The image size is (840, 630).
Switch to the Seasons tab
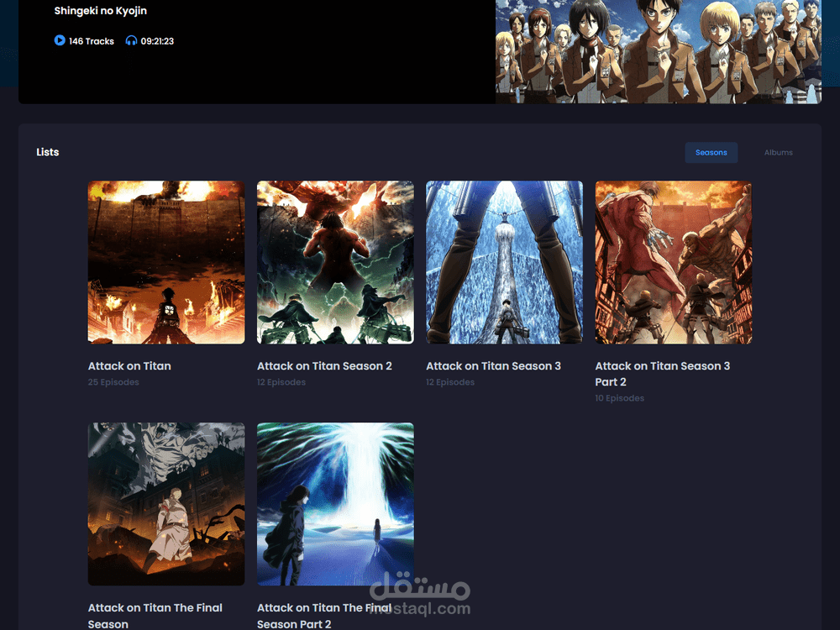[x=711, y=153]
